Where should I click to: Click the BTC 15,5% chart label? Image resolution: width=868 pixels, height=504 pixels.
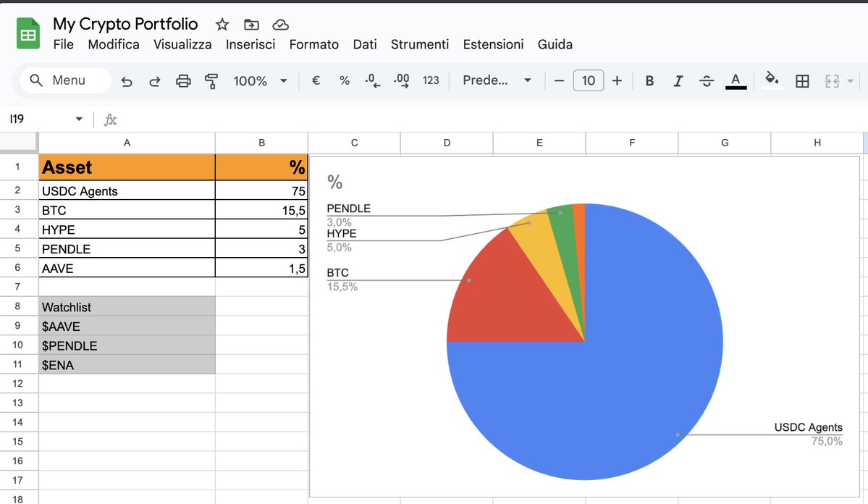tap(342, 280)
